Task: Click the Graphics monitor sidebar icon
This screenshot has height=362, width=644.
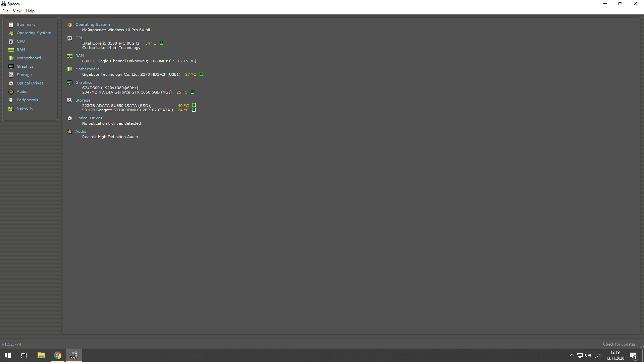Action: click(x=11, y=66)
